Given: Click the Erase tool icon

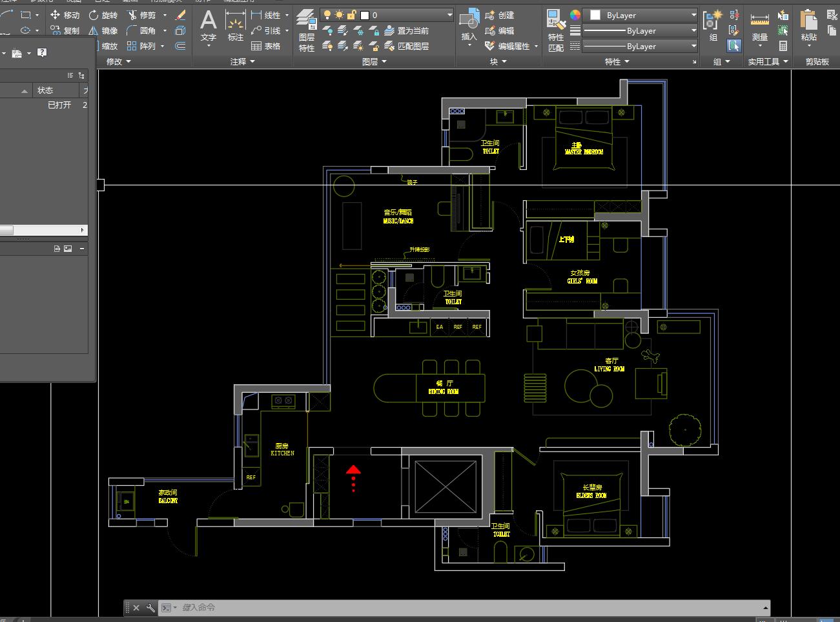Looking at the screenshot, I should (181, 15).
